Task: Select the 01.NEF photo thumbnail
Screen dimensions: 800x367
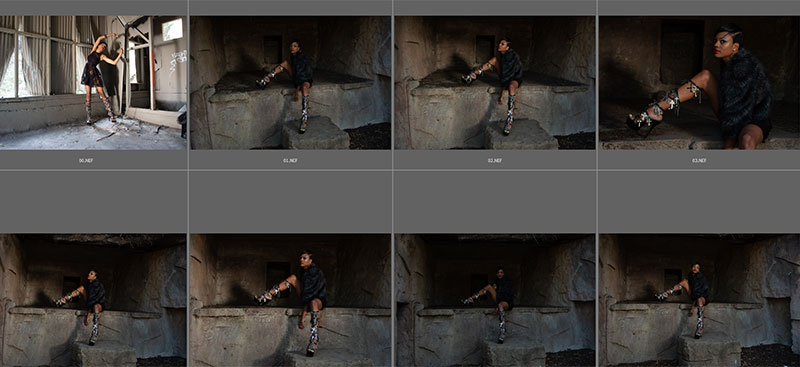Action: [290, 83]
